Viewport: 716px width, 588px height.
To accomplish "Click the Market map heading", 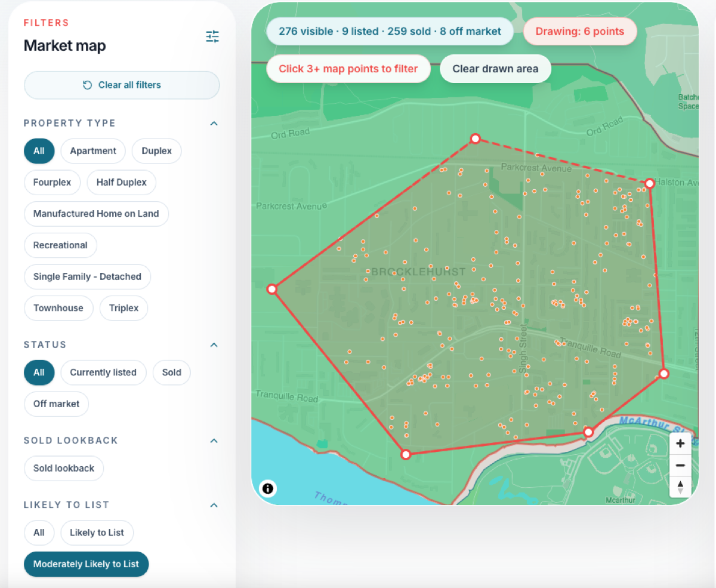I will (x=64, y=45).
